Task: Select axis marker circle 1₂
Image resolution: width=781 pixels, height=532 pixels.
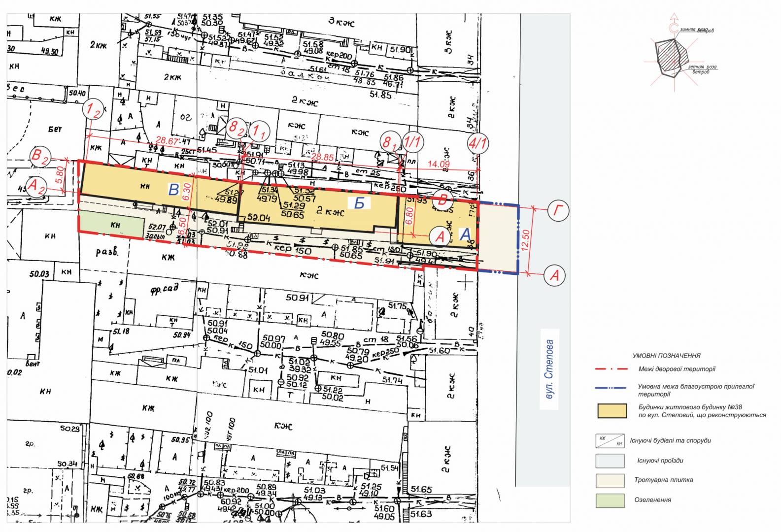Action: pyautogui.click(x=93, y=110)
